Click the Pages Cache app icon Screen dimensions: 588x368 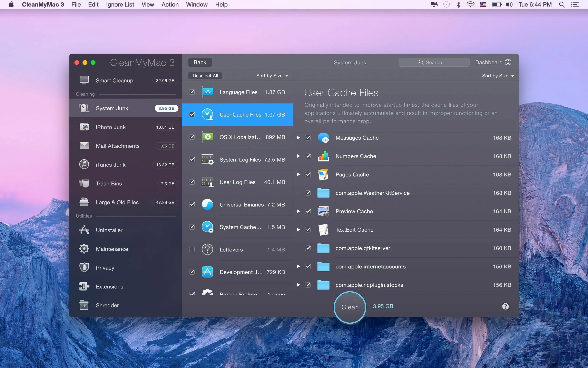(323, 175)
